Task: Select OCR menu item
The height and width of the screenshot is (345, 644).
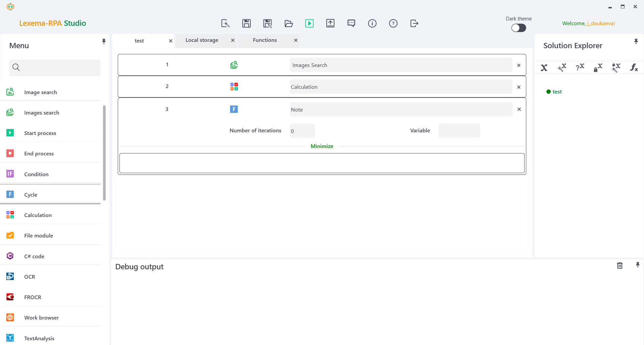Action: tap(50, 277)
